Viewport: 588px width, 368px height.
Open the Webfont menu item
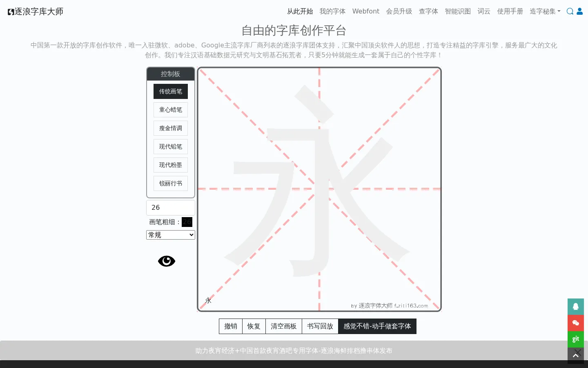[366, 11]
